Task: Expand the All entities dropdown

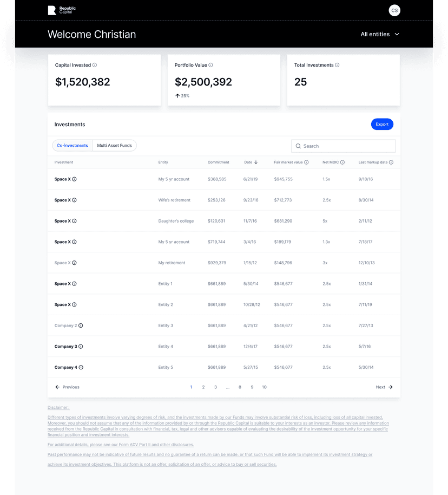Action: (x=380, y=34)
